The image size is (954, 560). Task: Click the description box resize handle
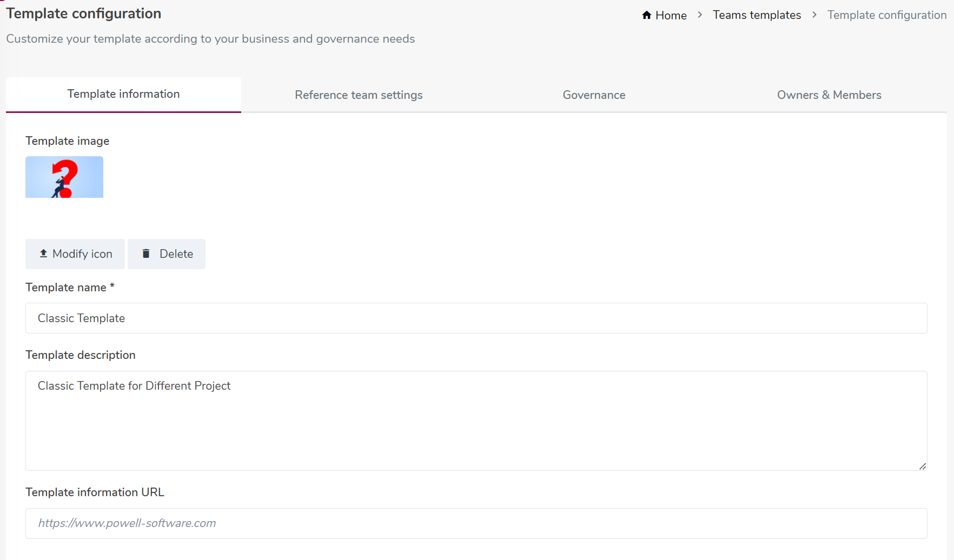[923, 465]
